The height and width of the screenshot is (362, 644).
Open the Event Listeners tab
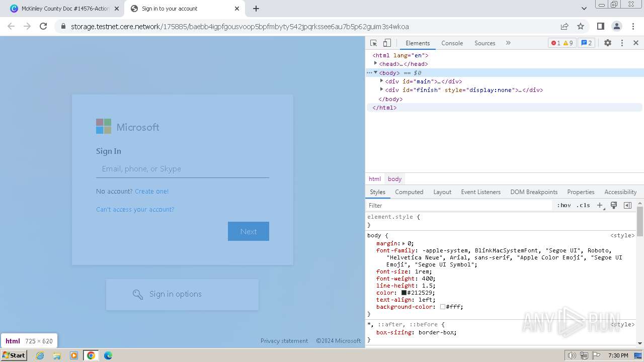[x=480, y=192]
